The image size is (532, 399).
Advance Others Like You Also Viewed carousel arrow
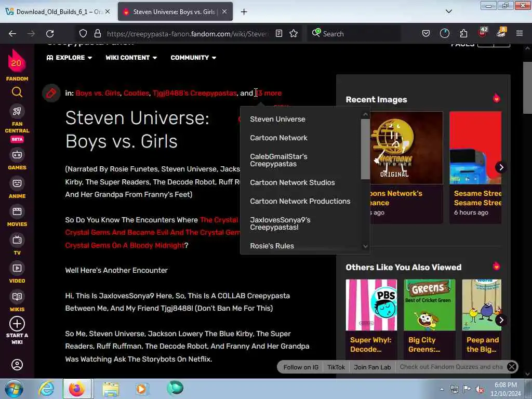[x=501, y=320]
